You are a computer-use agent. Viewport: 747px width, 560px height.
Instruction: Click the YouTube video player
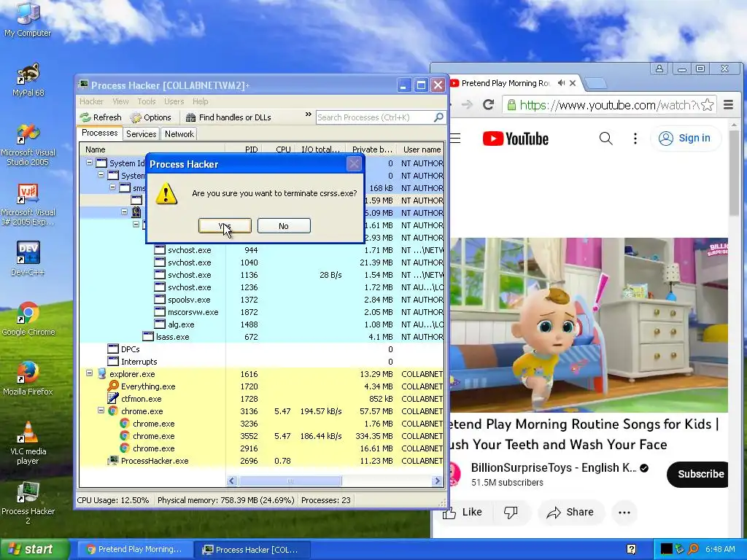589,324
